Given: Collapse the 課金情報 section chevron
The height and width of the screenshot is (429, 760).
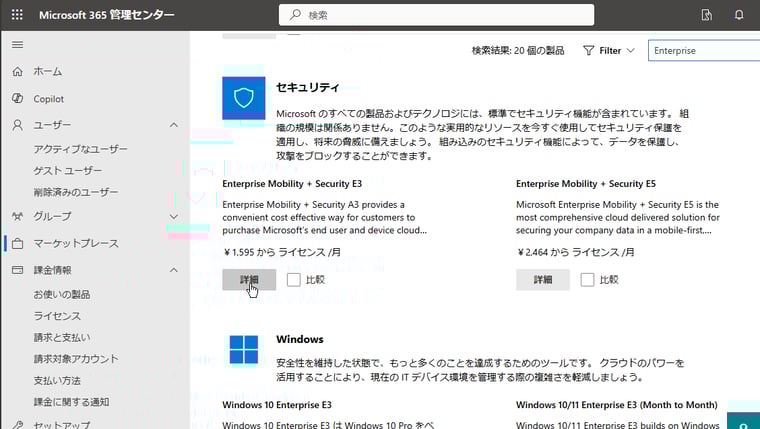Looking at the screenshot, I should coord(174,270).
